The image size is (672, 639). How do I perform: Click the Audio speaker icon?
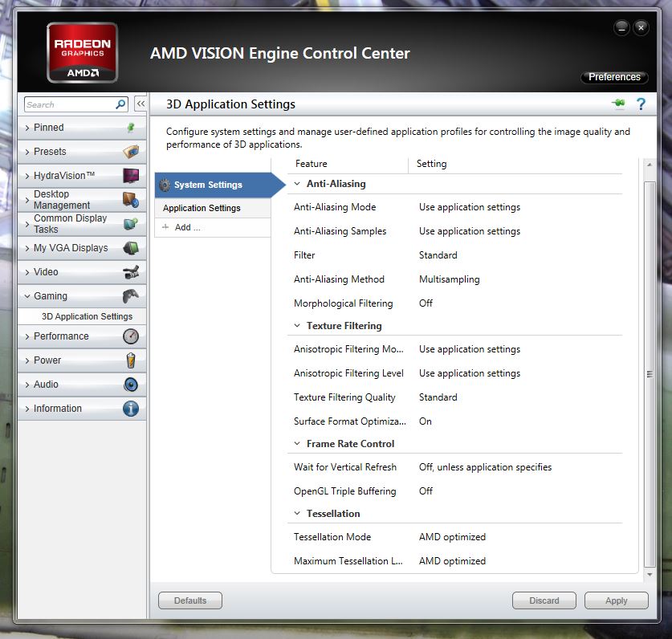131,385
